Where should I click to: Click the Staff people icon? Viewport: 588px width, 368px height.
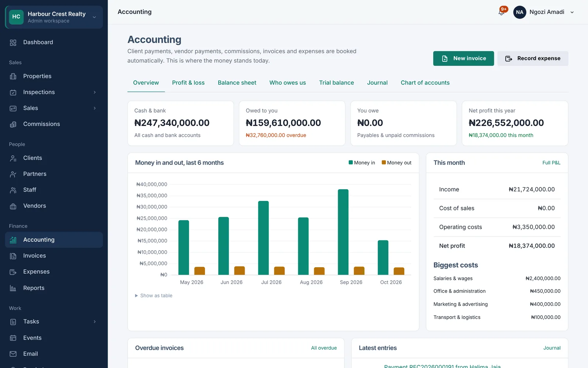(13, 190)
